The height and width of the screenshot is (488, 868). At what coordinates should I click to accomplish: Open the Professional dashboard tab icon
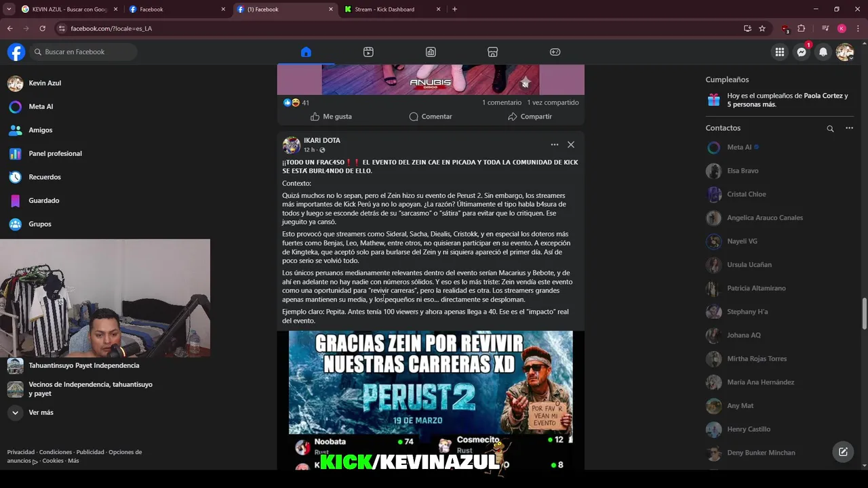[x=431, y=52]
